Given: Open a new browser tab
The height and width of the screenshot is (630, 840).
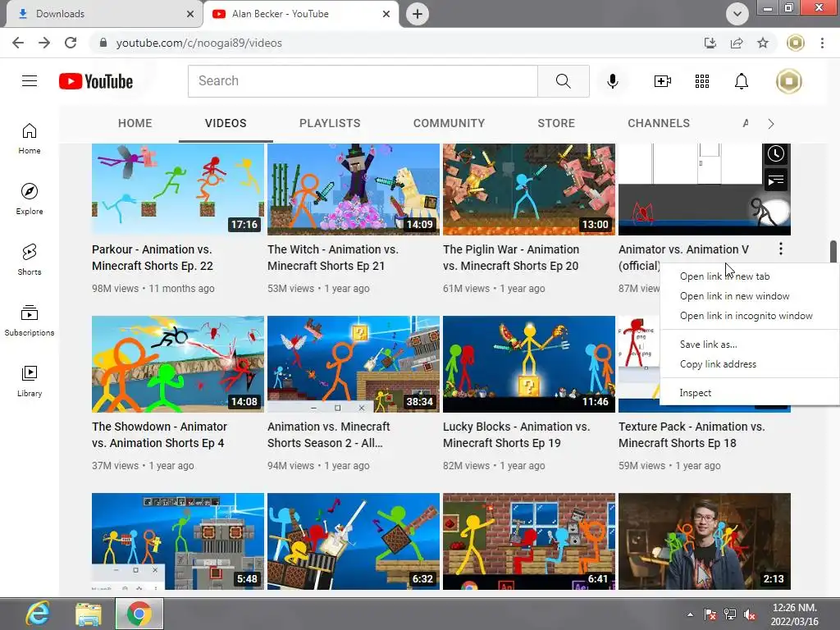Looking at the screenshot, I should click(x=418, y=14).
